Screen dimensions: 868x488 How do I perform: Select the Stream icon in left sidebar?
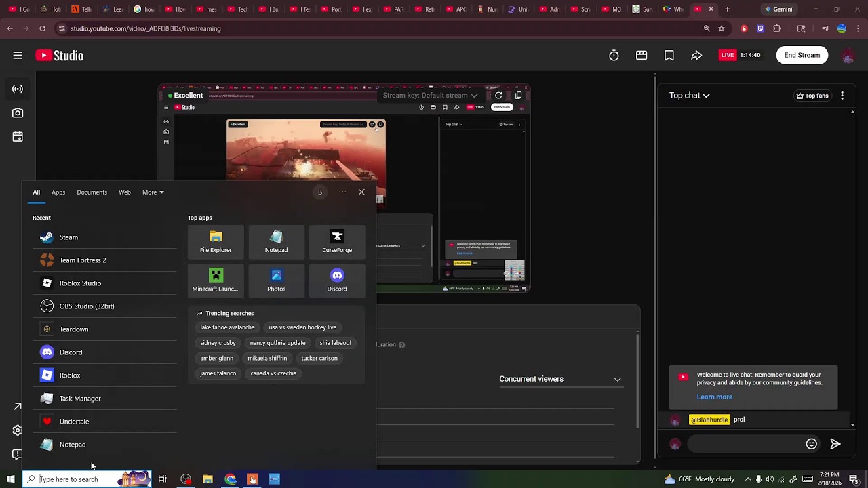coord(18,89)
